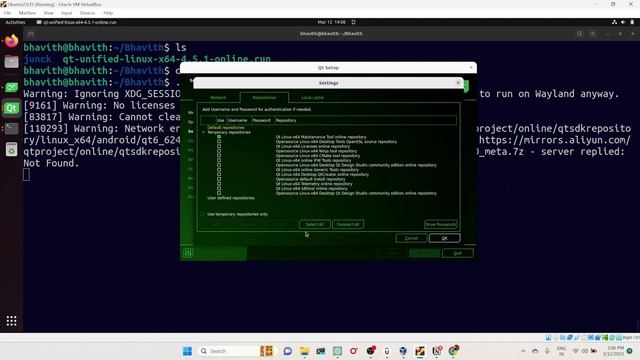Open VirtualBox View menu
The width and height of the screenshot is (640, 360).
49,13
